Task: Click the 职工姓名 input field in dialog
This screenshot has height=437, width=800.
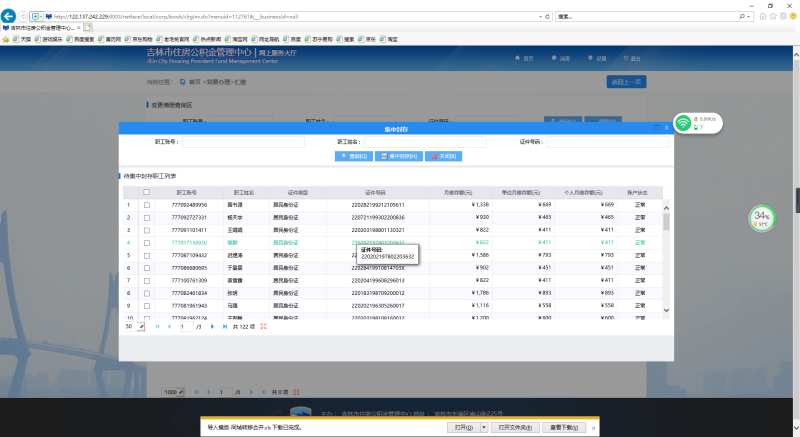Action: [425, 142]
